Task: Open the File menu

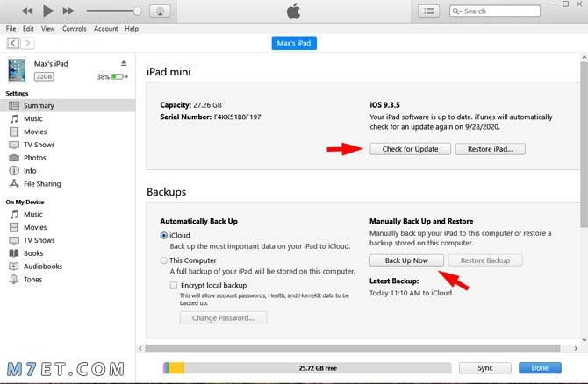Action: tap(11, 28)
